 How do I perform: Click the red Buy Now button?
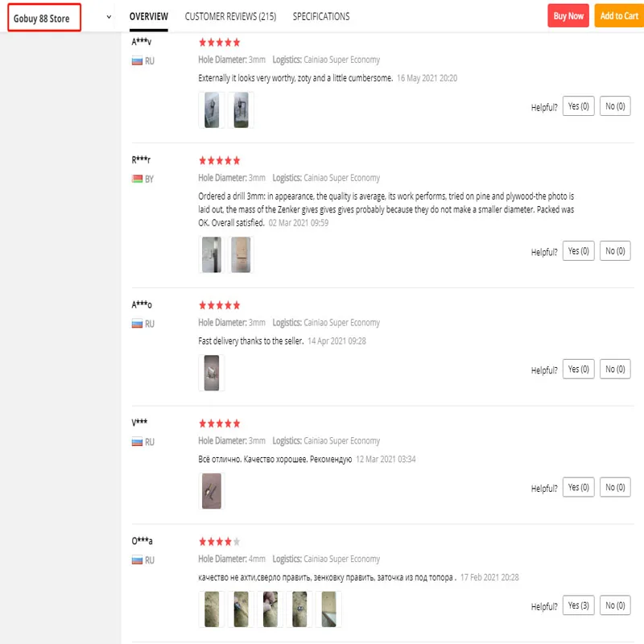pyautogui.click(x=568, y=16)
